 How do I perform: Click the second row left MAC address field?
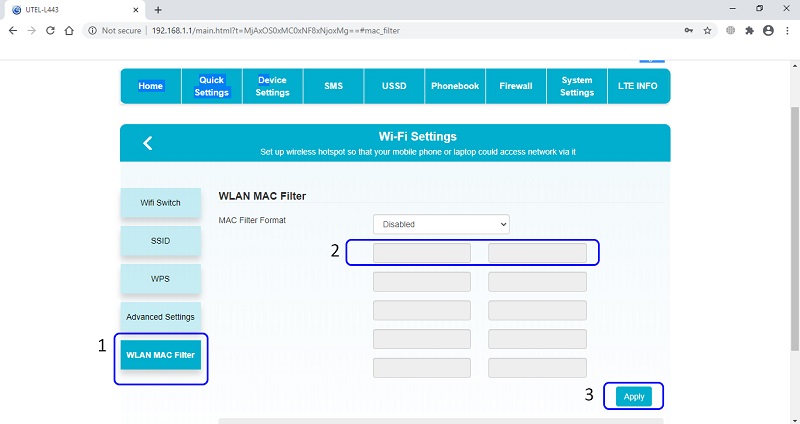[422, 282]
